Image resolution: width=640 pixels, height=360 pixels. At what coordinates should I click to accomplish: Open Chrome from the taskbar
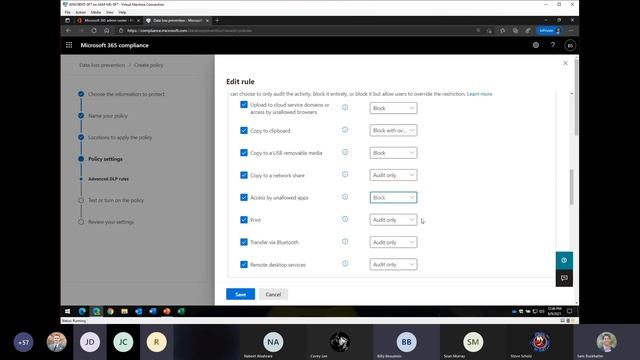pos(110,311)
